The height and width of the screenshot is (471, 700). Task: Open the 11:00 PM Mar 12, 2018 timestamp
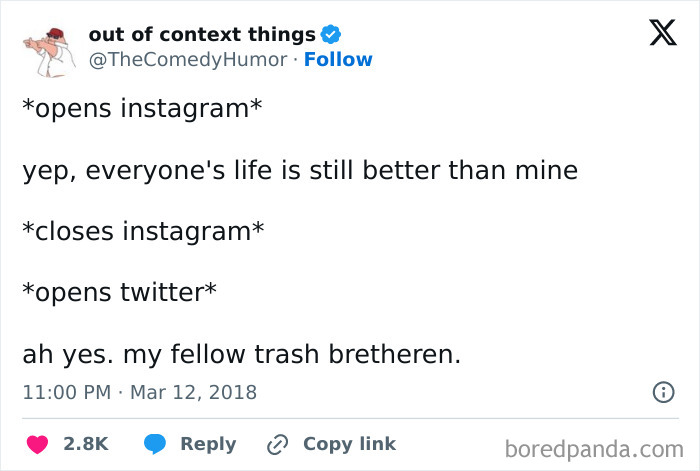[x=139, y=393]
